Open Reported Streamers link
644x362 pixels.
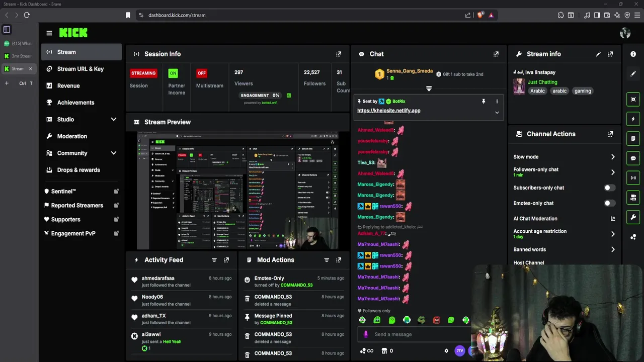[82, 205]
